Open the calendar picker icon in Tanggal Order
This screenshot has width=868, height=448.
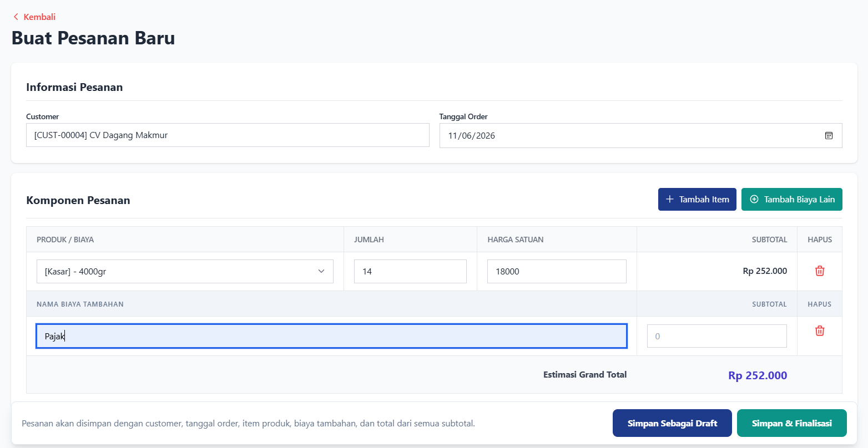[829, 135]
